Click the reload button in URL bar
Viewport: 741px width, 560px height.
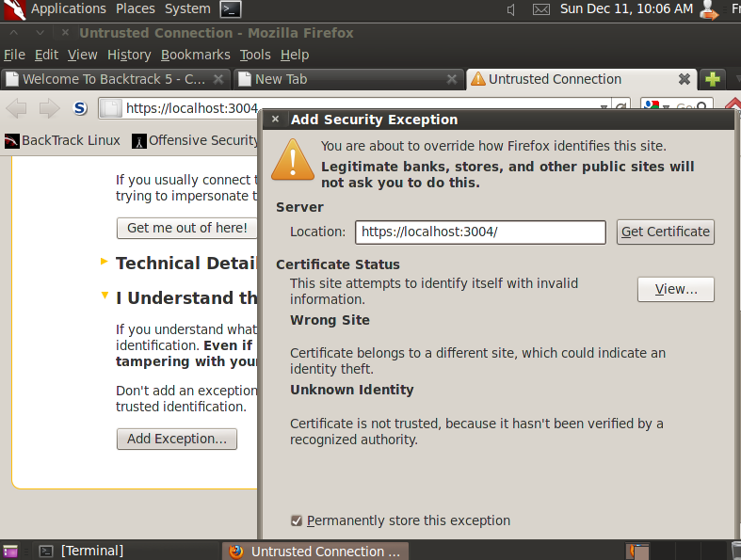[621, 106]
